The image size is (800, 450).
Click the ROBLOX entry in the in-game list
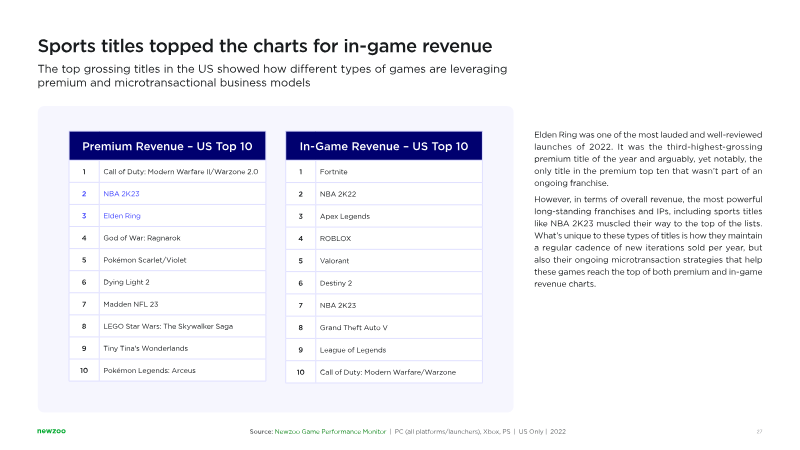point(336,238)
